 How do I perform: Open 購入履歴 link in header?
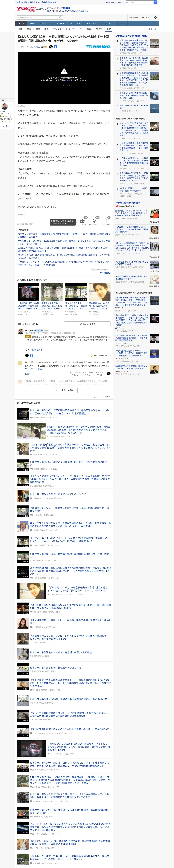point(146,18)
